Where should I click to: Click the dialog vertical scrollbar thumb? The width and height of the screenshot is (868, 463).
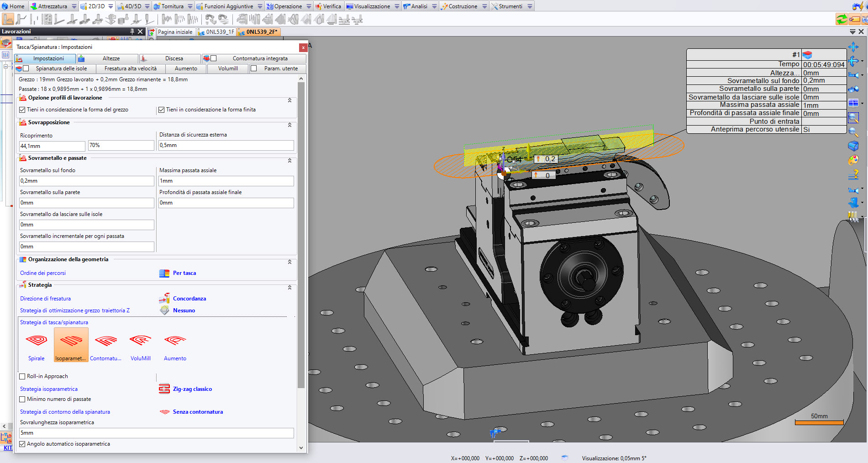coord(301,235)
